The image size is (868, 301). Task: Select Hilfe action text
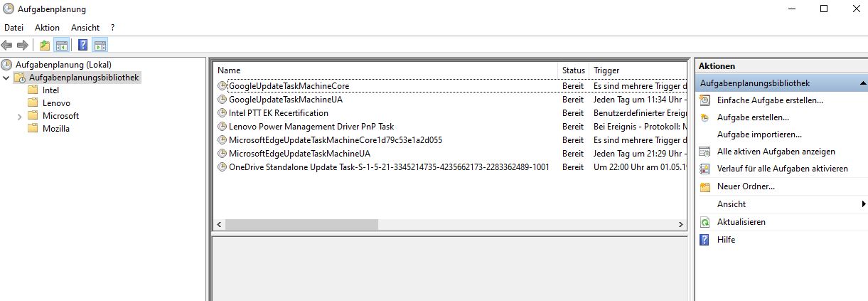click(726, 240)
